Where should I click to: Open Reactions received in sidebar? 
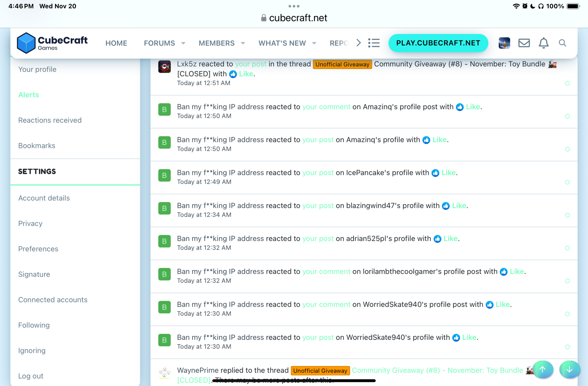50,120
